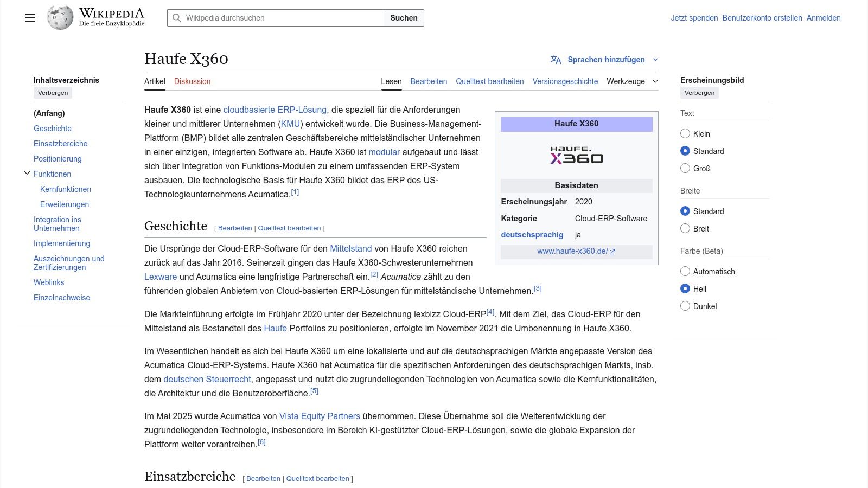Image resolution: width=868 pixels, height=488 pixels.
Task: Open the Mittelstand link
Action: (351, 248)
